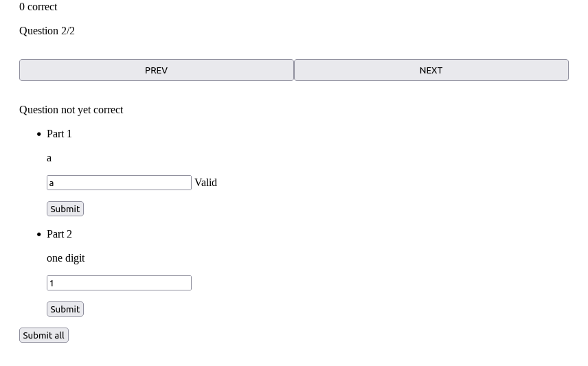Click the 'Question not yet correct' status
This screenshot has width=588, height=366.
pos(71,110)
